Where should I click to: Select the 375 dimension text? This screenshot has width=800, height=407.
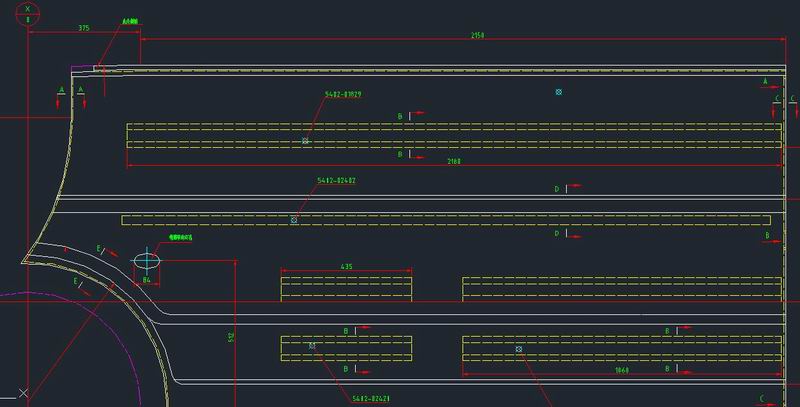tap(84, 28)
